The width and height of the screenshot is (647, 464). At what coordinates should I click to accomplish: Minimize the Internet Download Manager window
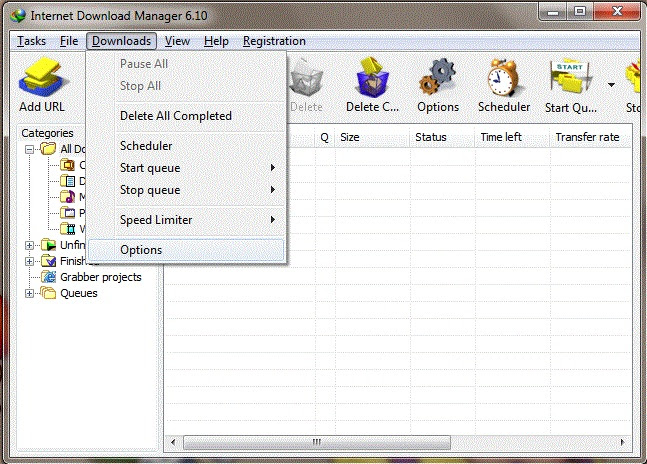coord(553,12)
